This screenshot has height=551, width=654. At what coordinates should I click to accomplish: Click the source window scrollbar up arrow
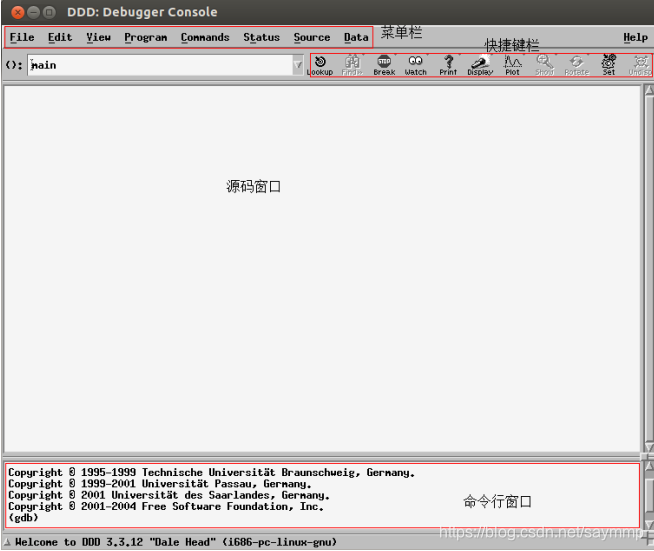[649, 90]
